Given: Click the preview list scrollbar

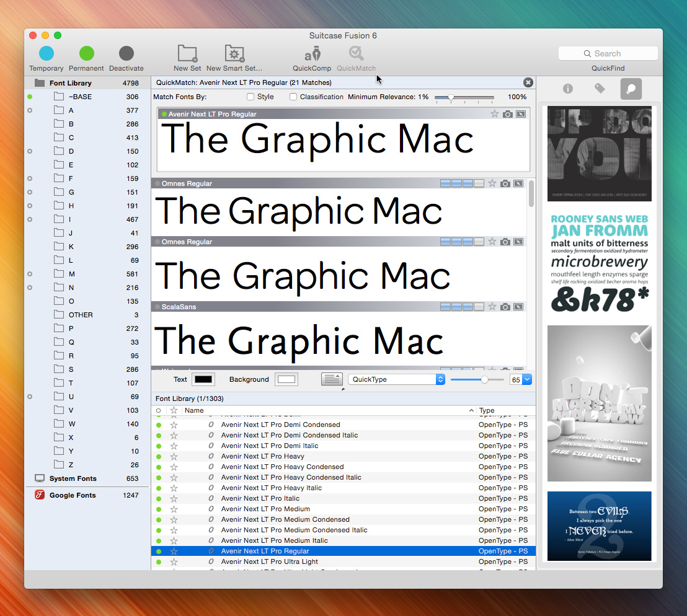Looking at the screenshot, I should pos(531,193).
